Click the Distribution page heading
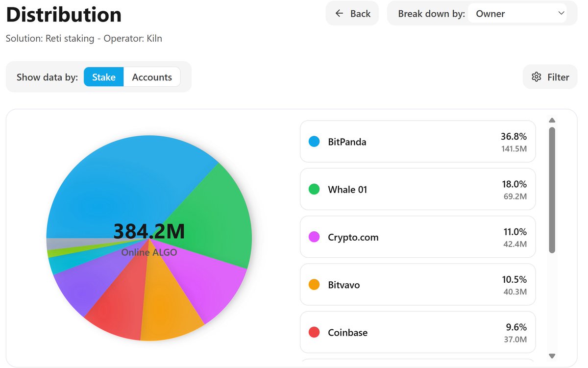The image size is (588, 368). coord(64,15)
